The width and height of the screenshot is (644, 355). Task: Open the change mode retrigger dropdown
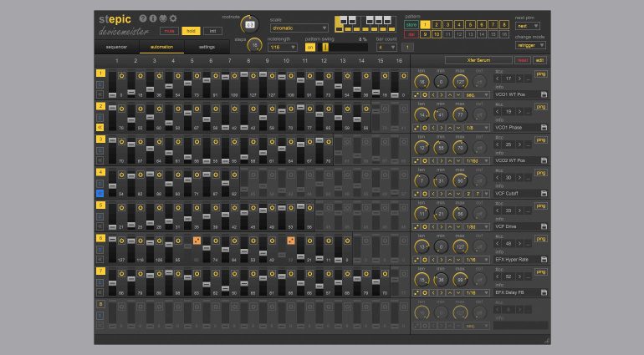click(530, 45)
